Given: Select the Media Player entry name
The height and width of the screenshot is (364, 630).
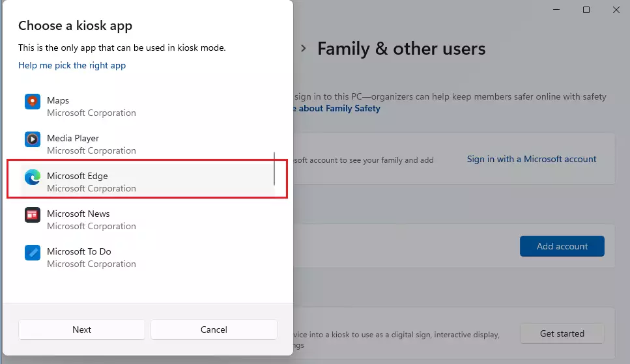Looking at the screenshot, I should 73,138.
